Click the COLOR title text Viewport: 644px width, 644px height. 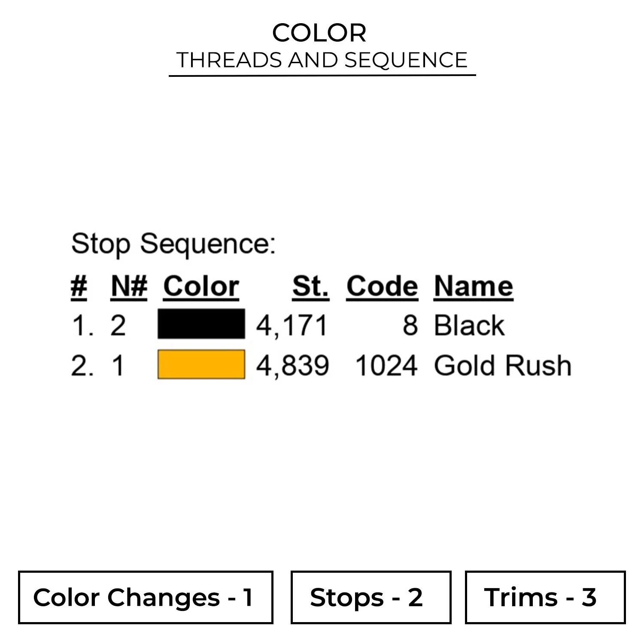pos(319,33)
